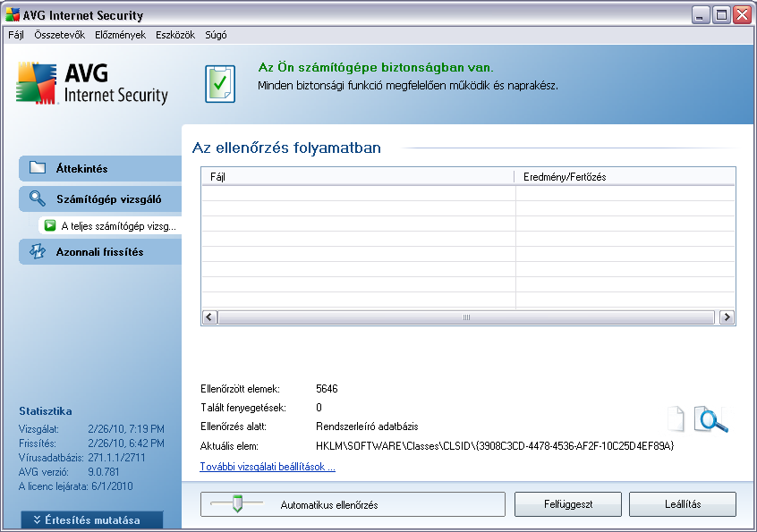Viewport: 757px width, 532px height.
Task: Open the Összetevők menu
Action: (59, 35)
